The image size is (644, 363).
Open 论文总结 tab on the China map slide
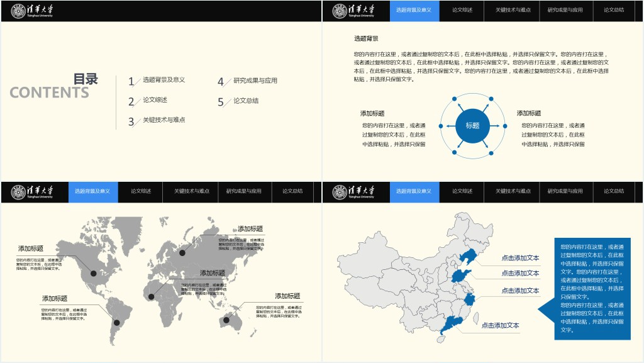(x=614, y=191)
